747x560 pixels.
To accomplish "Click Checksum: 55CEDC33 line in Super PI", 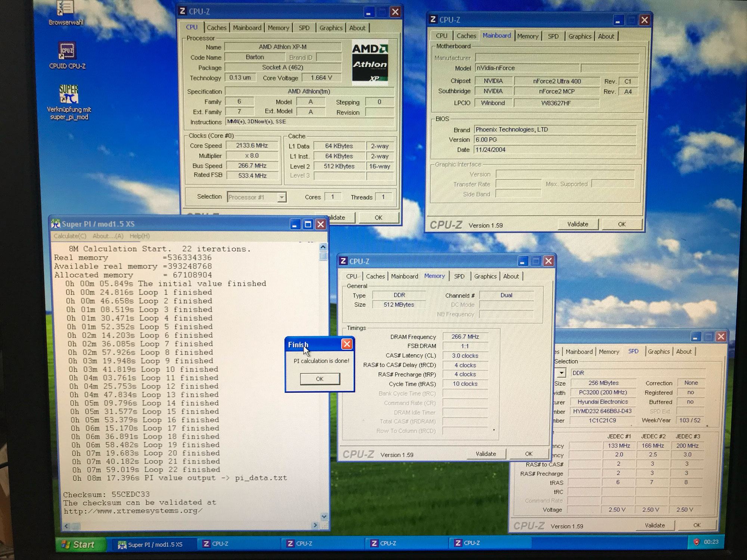I will tap(106, 494).
